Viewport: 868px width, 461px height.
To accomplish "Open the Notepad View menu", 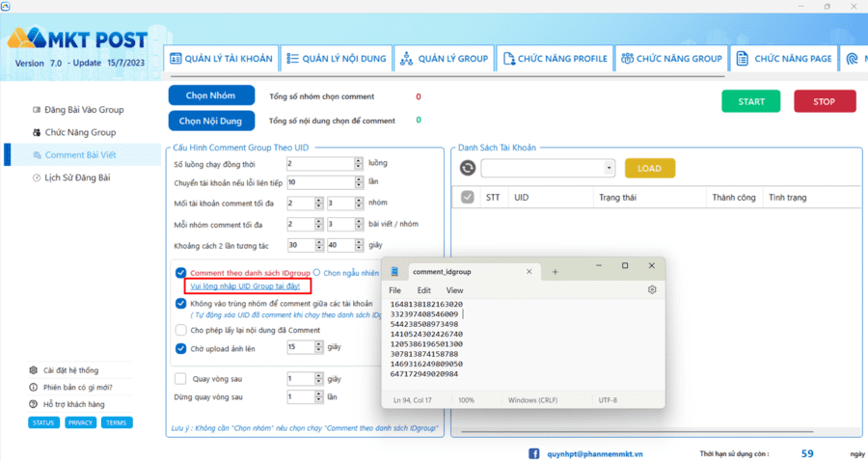I will (454, 290).
